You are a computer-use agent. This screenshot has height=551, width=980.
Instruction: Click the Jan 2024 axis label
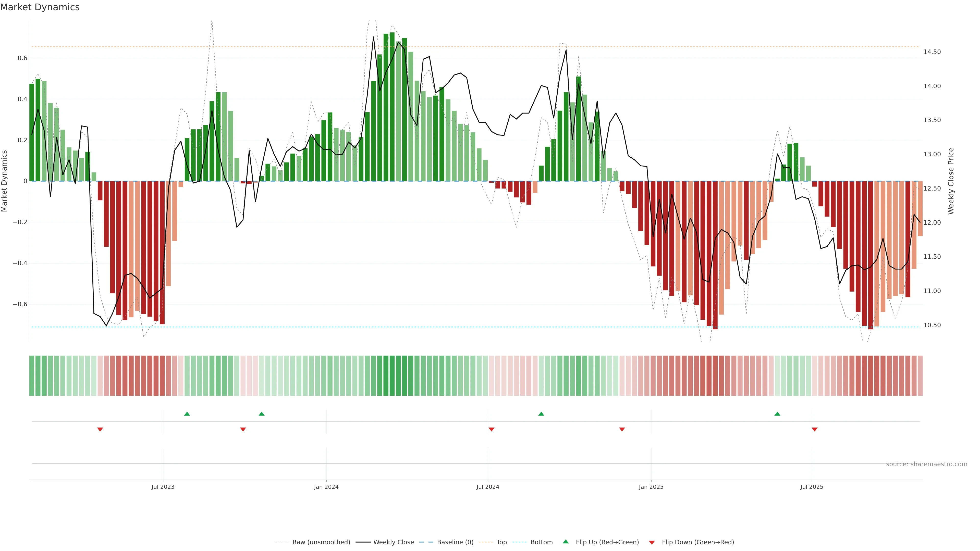pyautogui.click(x=326, y=487)
